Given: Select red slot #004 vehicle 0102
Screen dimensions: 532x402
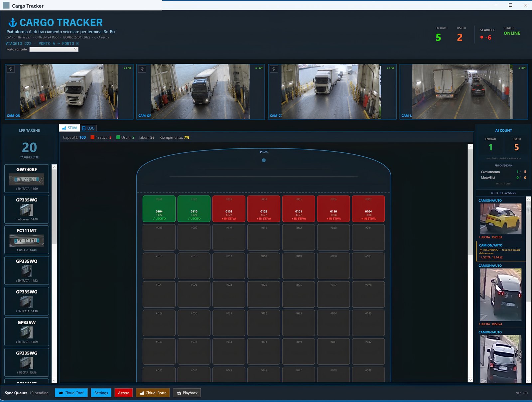Looking at the screenshot, I should point(264,209).
